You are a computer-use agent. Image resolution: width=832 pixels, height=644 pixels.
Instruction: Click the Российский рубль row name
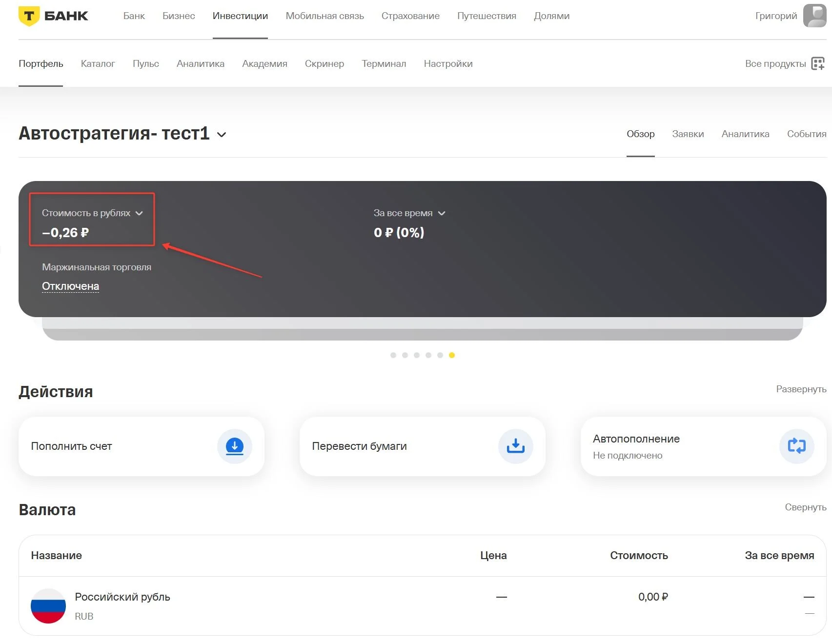pos(122,597)
